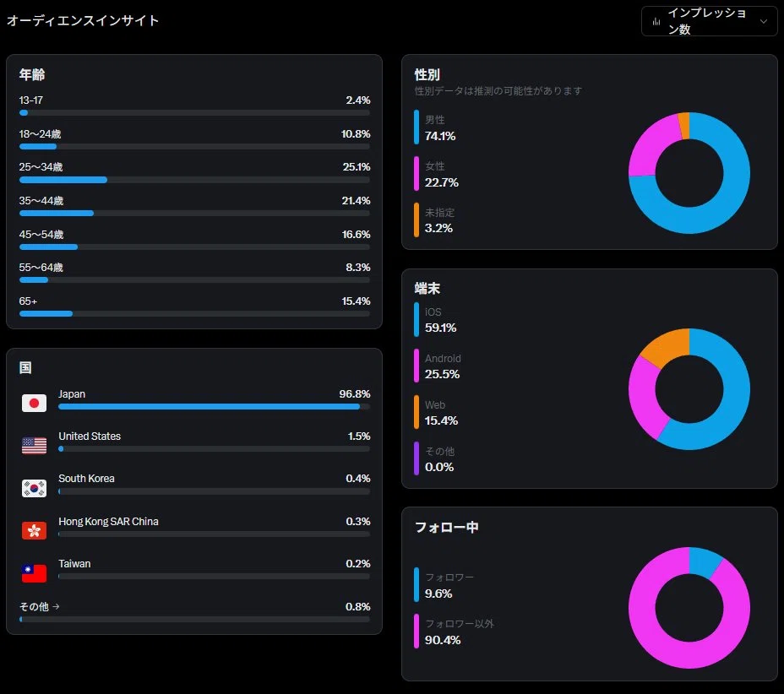This screenshot has height=694, width=784.
Task: Click the 未指定 orange legend marker
Action: click(x=416, y=220)
